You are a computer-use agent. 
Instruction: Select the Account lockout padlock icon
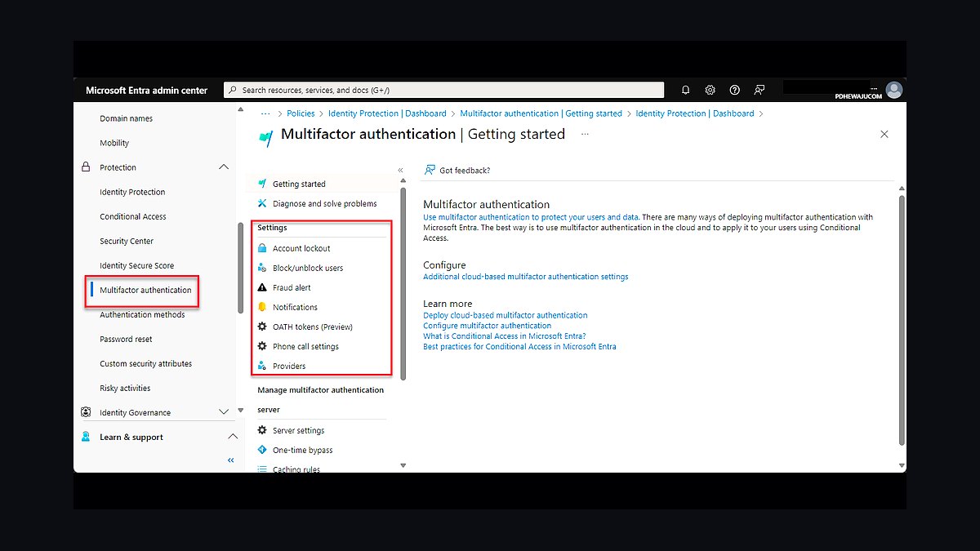262,248
